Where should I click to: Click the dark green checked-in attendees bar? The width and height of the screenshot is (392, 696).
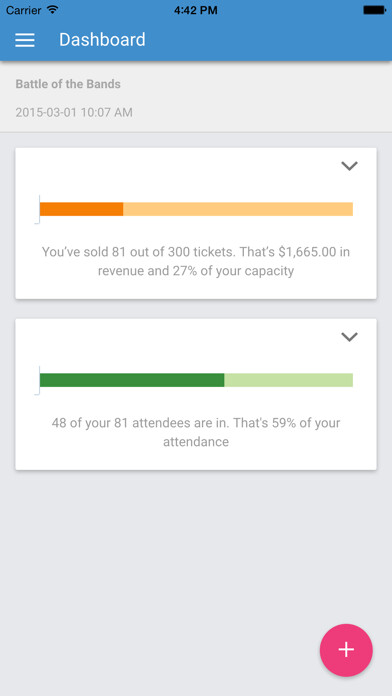132,380
